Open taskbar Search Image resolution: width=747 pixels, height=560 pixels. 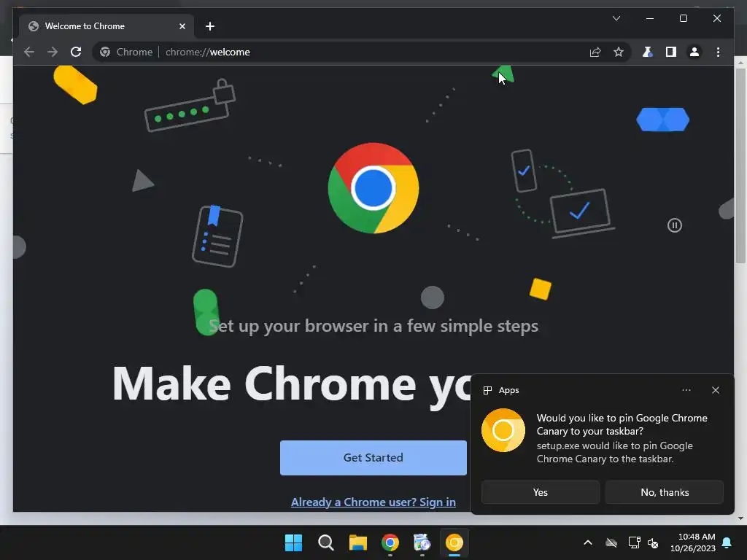(326, 542)
